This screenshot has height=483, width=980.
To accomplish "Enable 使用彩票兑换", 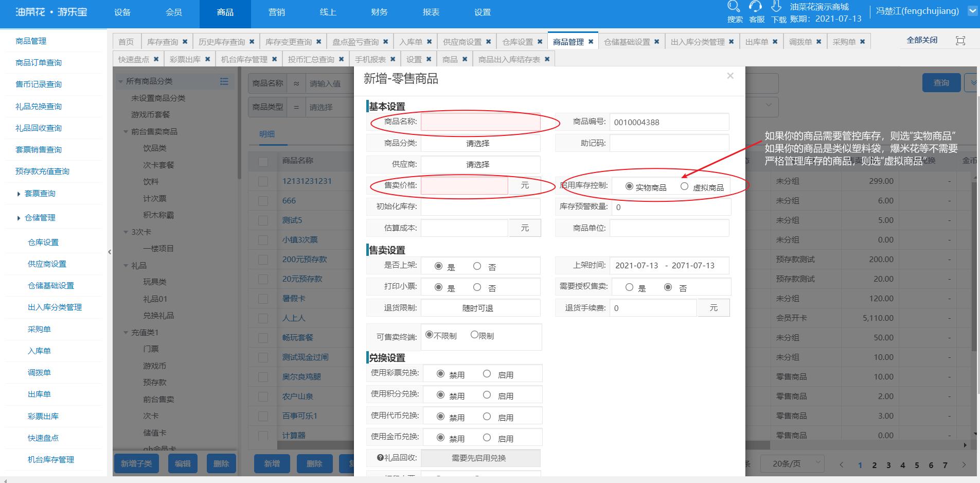I will [487, 374].
